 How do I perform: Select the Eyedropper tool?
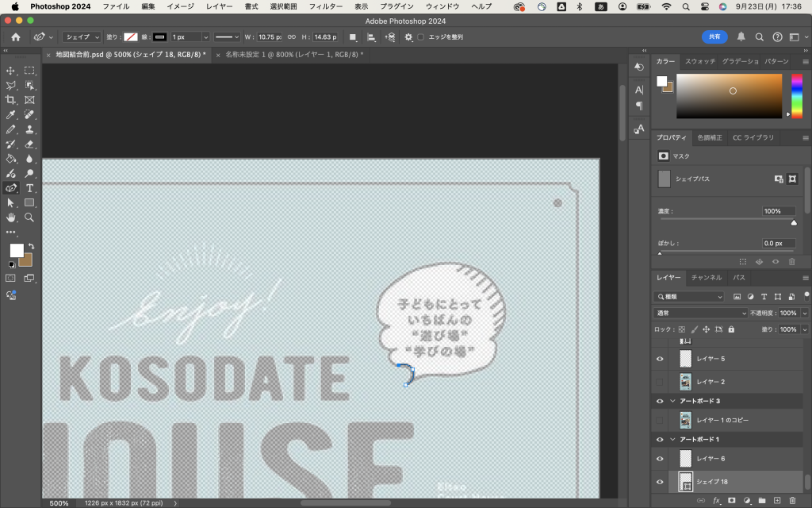point(10,114)
